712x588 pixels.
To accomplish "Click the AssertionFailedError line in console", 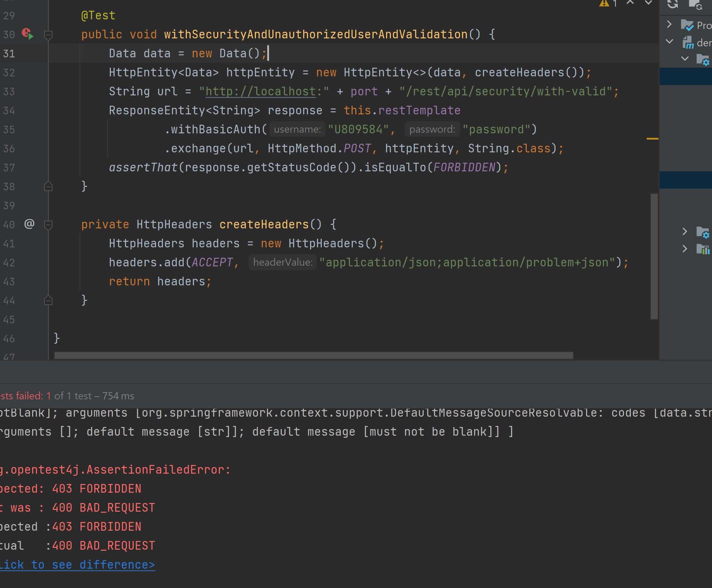I will tap(115, 470).
